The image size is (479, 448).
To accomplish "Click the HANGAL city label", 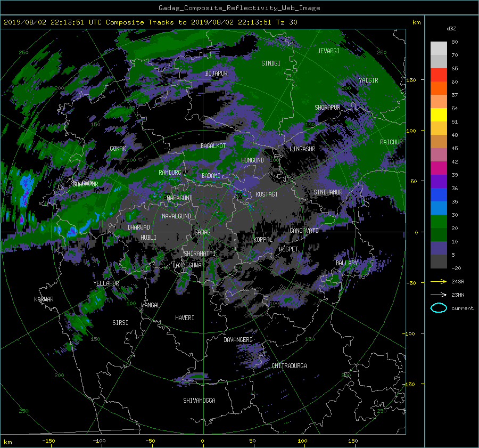I will pos(150,305).
